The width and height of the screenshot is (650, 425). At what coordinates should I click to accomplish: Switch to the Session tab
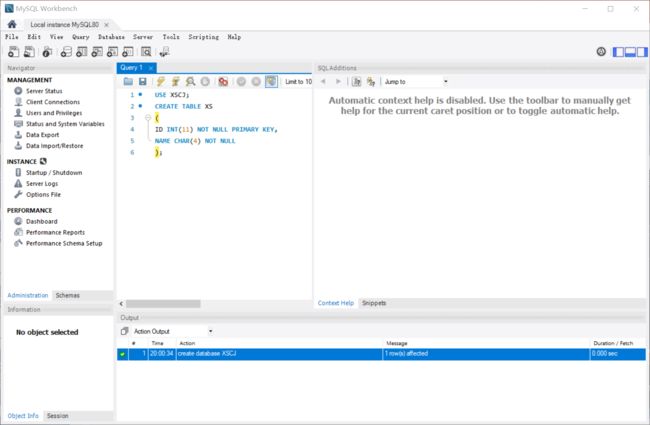[x=58, y=415]
